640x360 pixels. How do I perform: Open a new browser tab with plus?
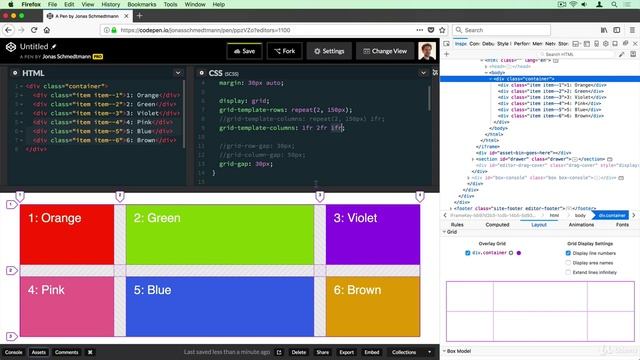(x=140, y=16)
